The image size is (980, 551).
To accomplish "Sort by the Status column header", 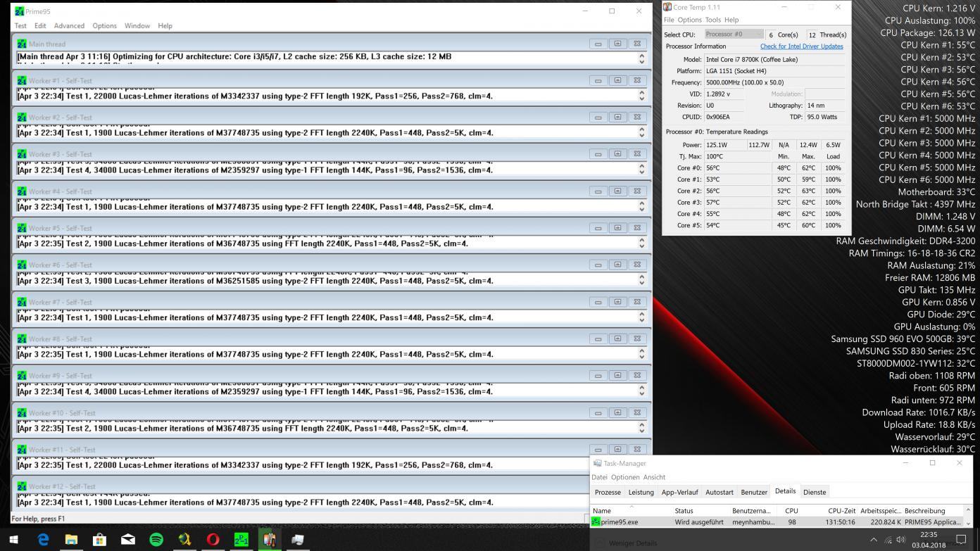I will pyautogui.click(x=701, y=510).
